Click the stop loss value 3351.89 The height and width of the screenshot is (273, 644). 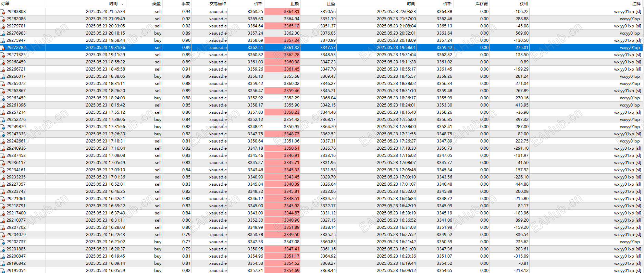pyautogui.click(x=282, y=227)
